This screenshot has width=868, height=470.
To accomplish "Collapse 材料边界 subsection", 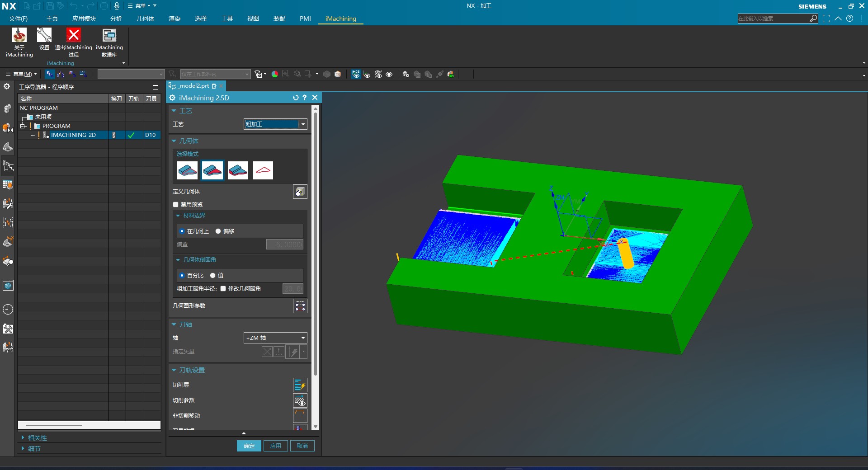I will (178, 216).
